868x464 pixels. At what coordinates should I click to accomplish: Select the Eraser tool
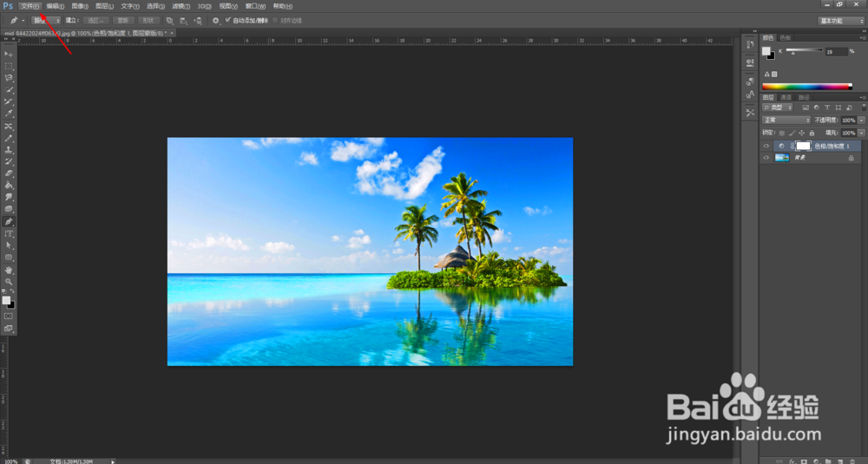pyautogui.click(x=9, y=173)
